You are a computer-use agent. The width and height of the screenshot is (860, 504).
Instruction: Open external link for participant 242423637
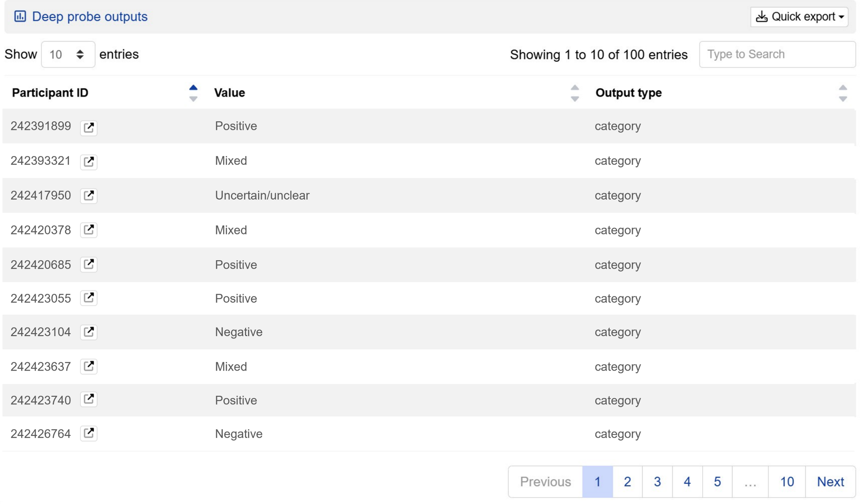click(89, 366)
